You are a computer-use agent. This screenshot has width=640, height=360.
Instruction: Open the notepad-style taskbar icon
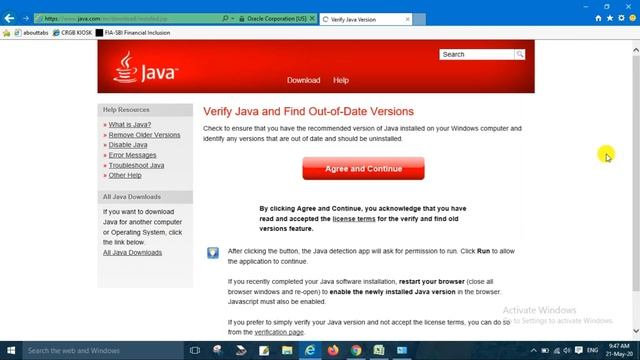click(264, 351)
